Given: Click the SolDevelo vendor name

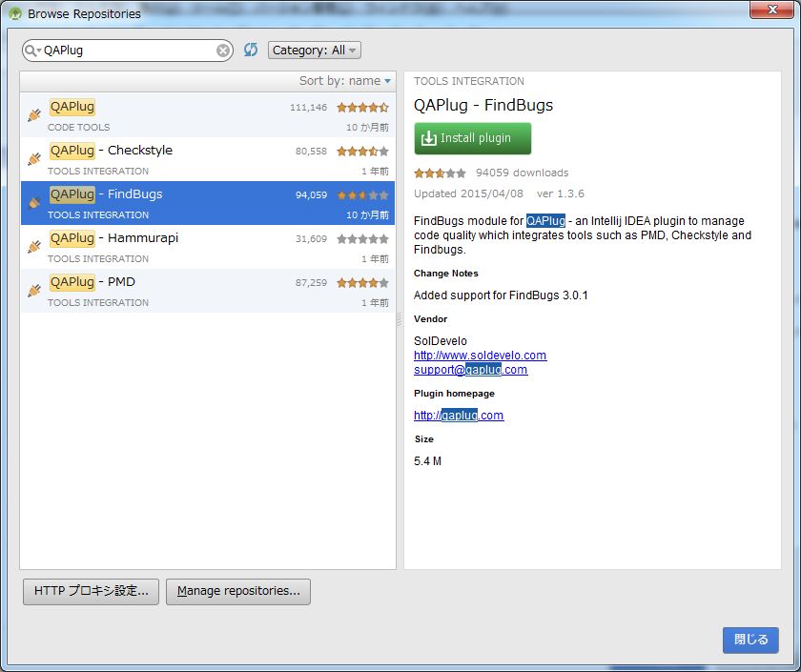Looking at the screenshot, I should (441, 341).
